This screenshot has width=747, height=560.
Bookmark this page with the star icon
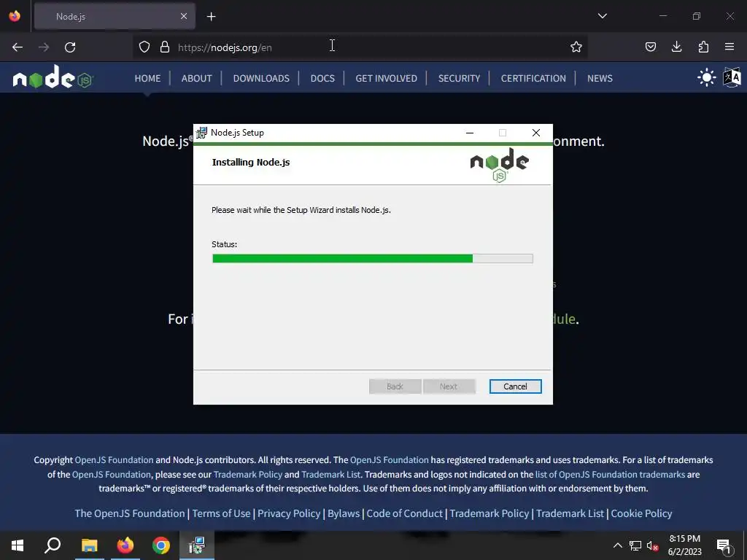pos(576,47)
